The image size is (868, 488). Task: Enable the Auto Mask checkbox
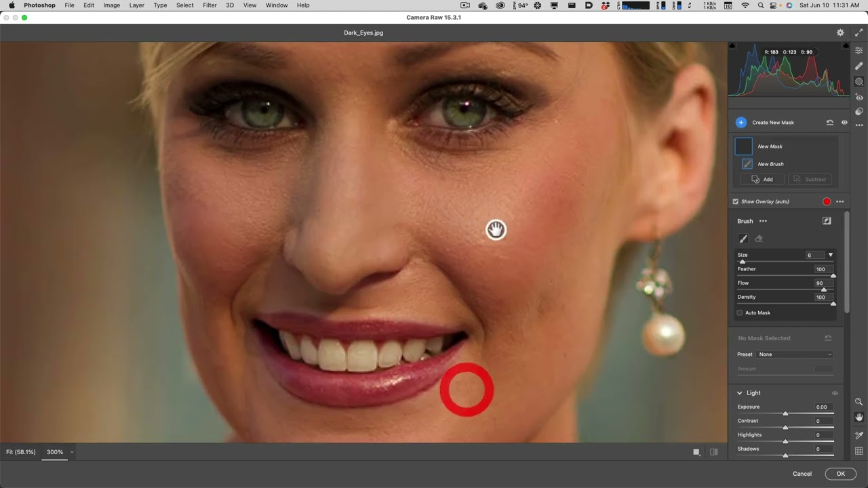[740, 313]
